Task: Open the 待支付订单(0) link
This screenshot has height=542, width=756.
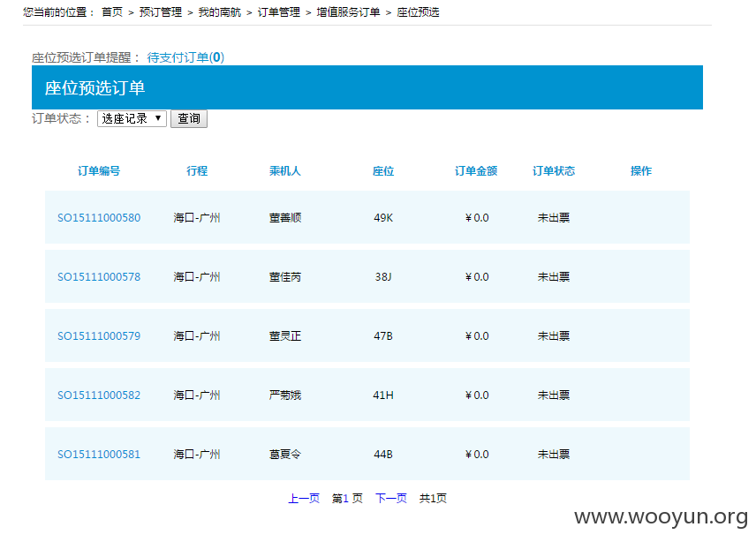Action: [185, 57]
